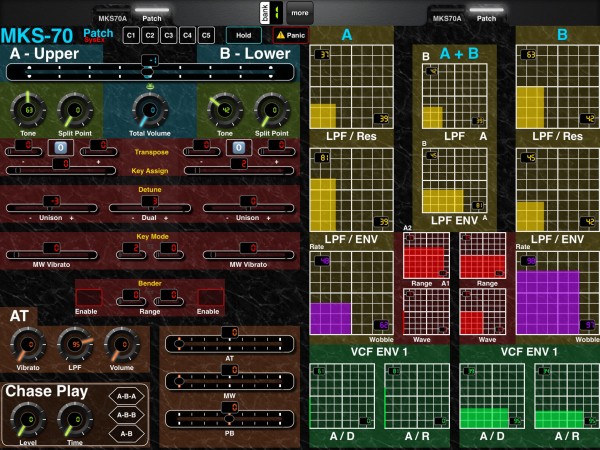Turn the AT Volume knob

coord(122,345)
